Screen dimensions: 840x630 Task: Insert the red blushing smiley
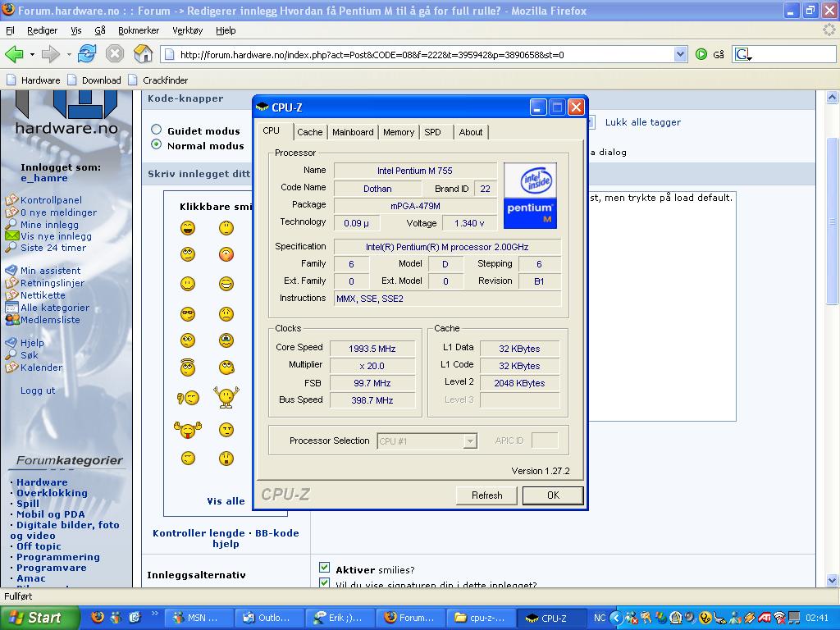226,254
